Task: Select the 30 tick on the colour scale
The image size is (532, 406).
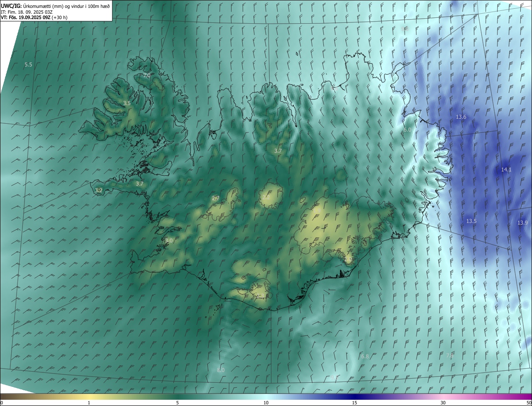Action: tap(443, 403)
